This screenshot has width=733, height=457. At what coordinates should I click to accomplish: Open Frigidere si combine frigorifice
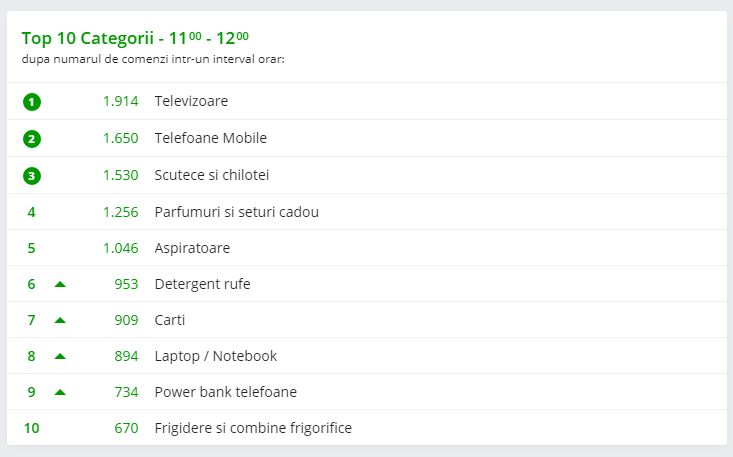click(253, 428)
